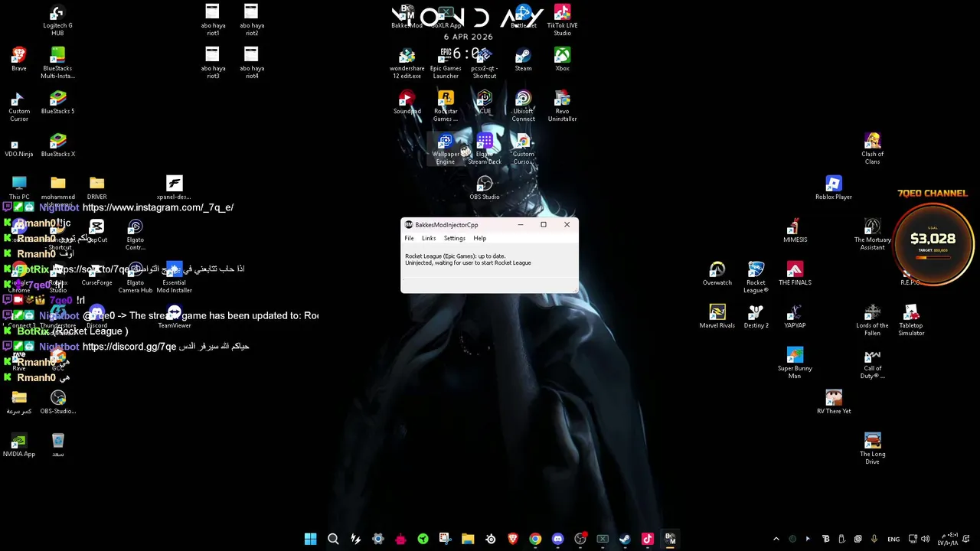Image resolution: width=980 pixels, height=551 pixels.
Task: Select the TikTok LIVE Studio desktop icon
Action: 562,21
